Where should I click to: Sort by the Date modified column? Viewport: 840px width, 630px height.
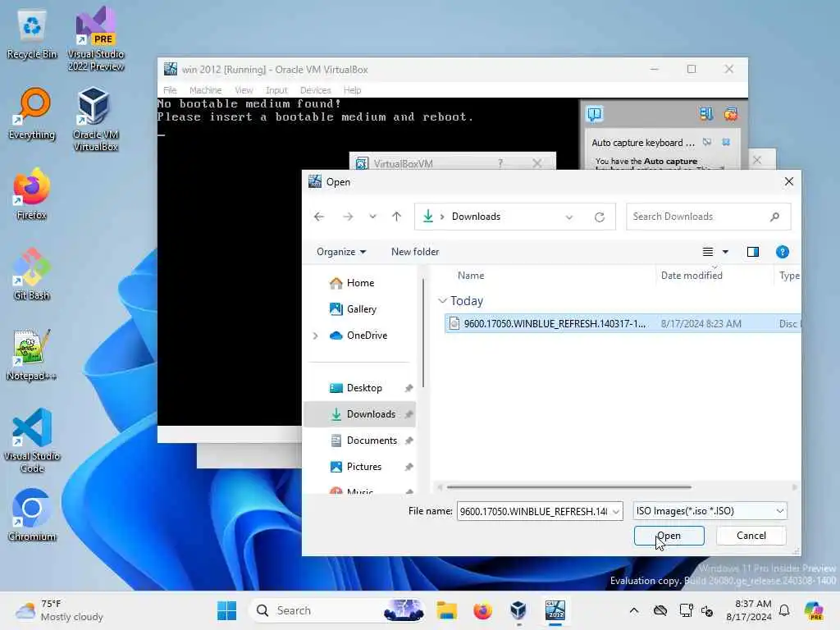pos(692,276)
